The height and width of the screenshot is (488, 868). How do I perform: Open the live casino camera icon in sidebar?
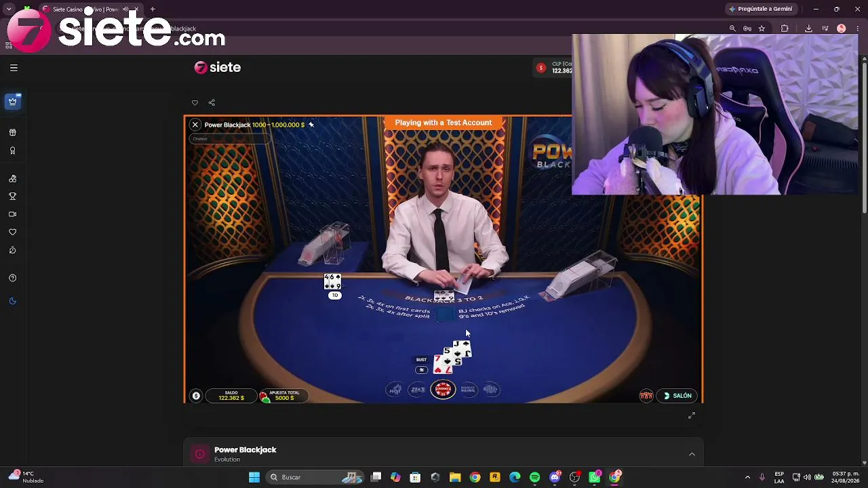coord(13,214)
